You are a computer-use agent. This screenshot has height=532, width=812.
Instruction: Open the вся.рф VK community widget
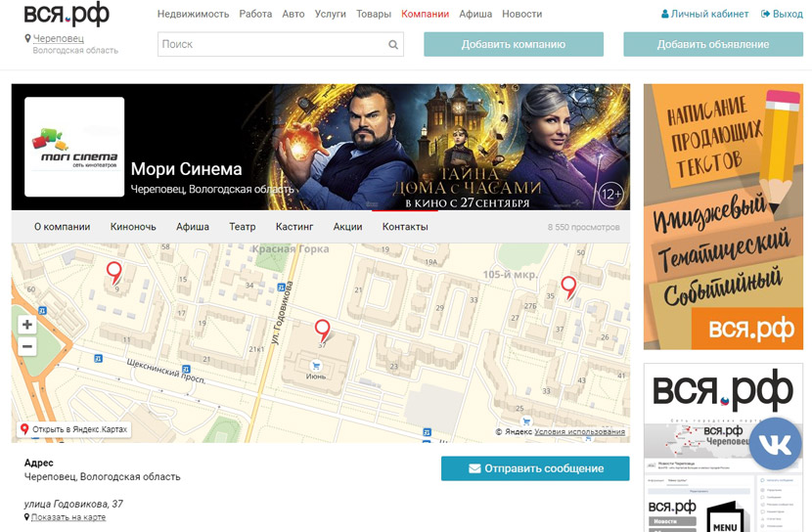pyautogui.click(x=723, y=448)
